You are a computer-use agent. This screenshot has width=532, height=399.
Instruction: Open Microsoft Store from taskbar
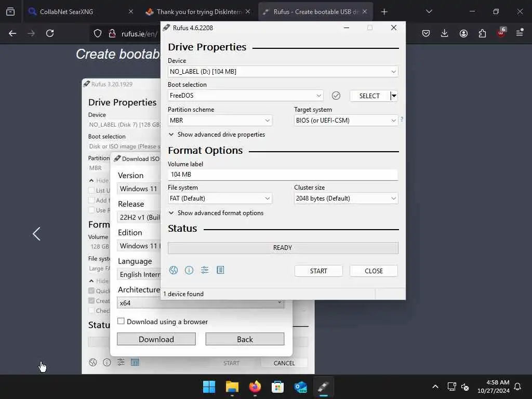[277, 387]
